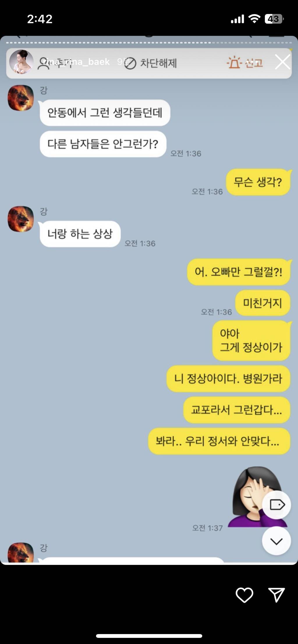The width and height of the screenshot is (298, 644).
Task: Close the story with the X
Action: pos(283,62)
